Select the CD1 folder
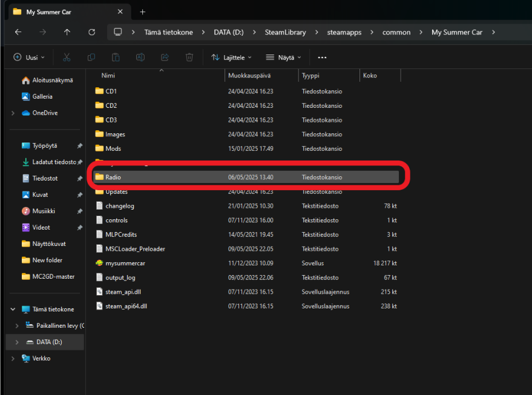Image resolution: width=532 pixels, height=395 pixels. (246, 91)
